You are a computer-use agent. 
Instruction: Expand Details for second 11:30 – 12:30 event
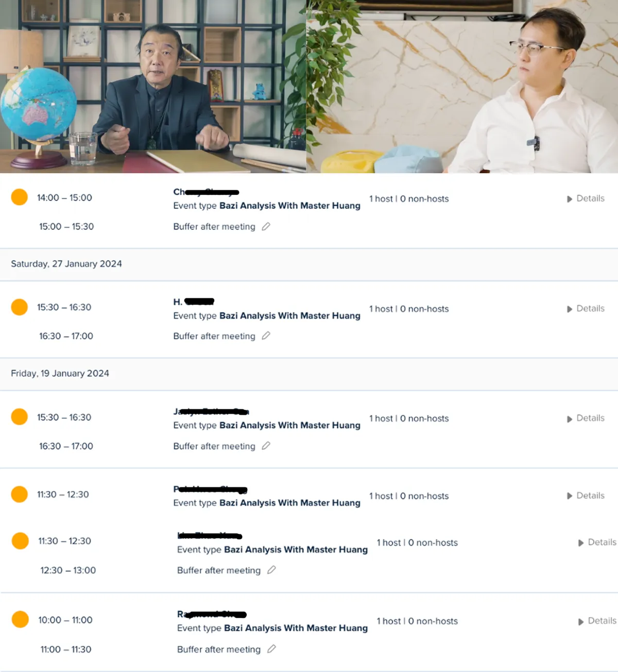pos(597,542)
